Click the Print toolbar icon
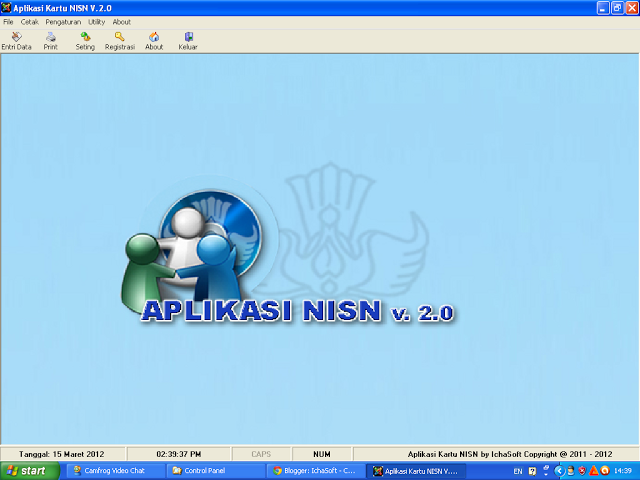Image resolution: width=640 pixels, height=480 pixels. [x=51, y=41]
